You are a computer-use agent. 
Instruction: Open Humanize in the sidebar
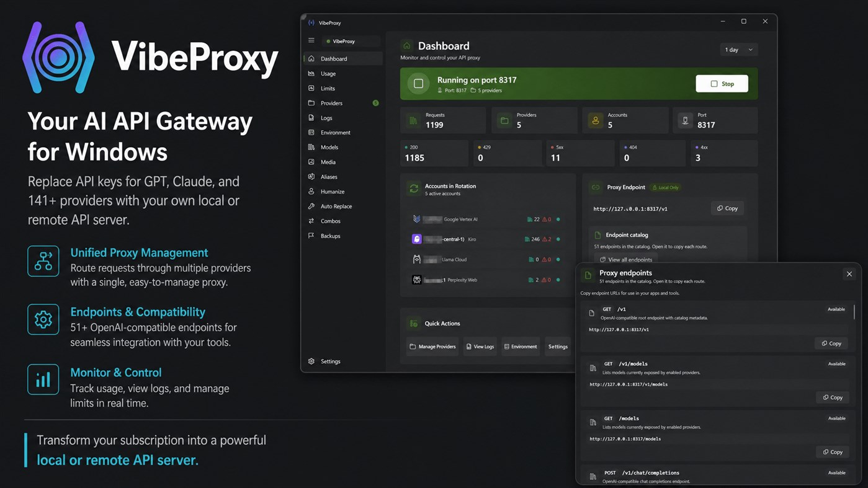point(342,192)
